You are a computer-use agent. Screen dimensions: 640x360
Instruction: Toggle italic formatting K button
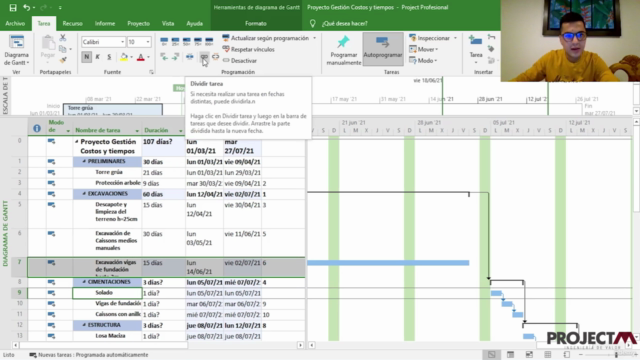pos(98,57)
